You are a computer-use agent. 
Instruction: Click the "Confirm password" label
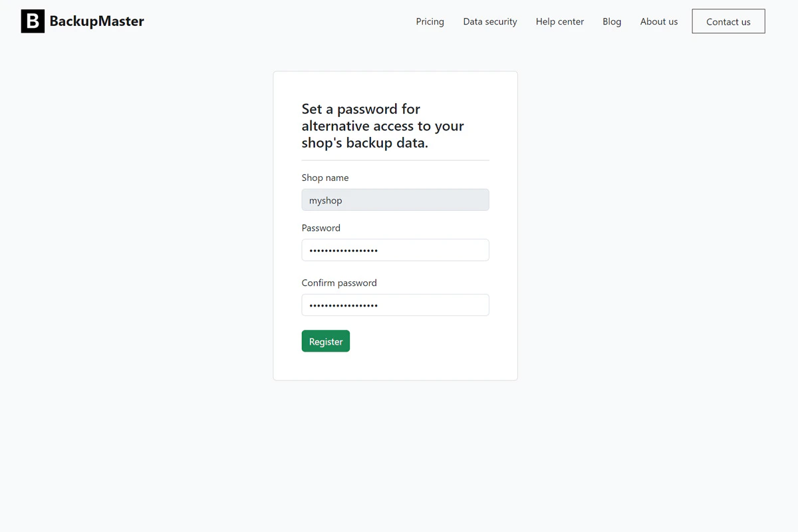tap(339, 283)
